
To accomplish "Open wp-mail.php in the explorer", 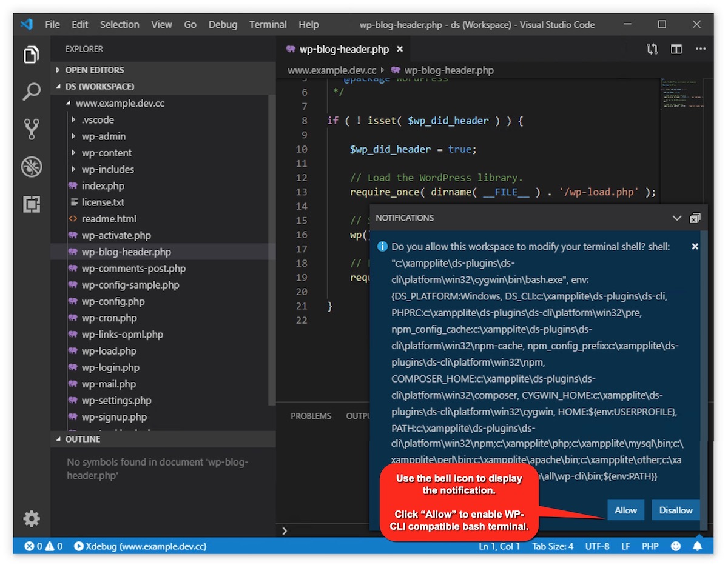I will point(109,384).
